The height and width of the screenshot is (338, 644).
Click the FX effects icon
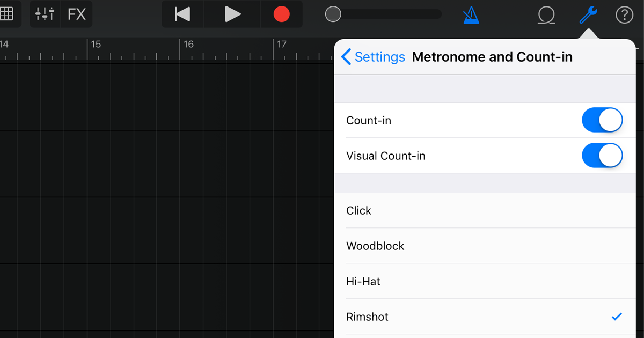click(76, 14)
